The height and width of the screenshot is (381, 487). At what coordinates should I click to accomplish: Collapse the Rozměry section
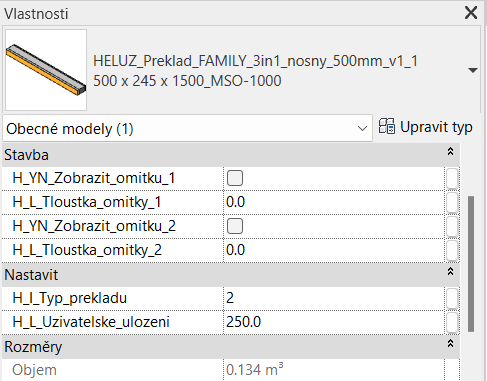450,344
